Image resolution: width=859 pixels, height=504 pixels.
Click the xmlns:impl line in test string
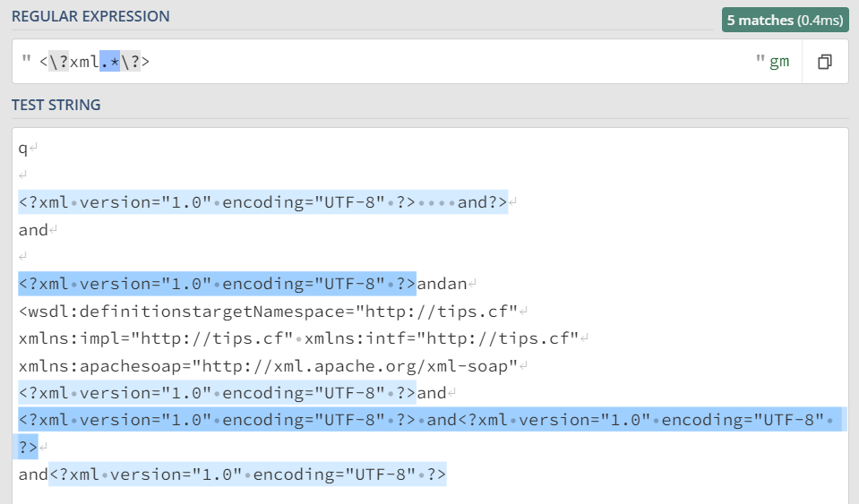pos(299,338)
